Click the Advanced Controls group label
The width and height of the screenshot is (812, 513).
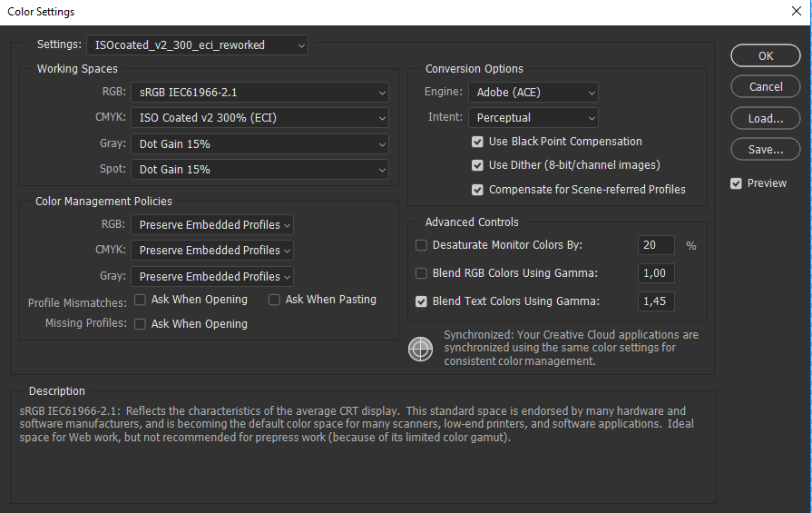click(472, 222)
